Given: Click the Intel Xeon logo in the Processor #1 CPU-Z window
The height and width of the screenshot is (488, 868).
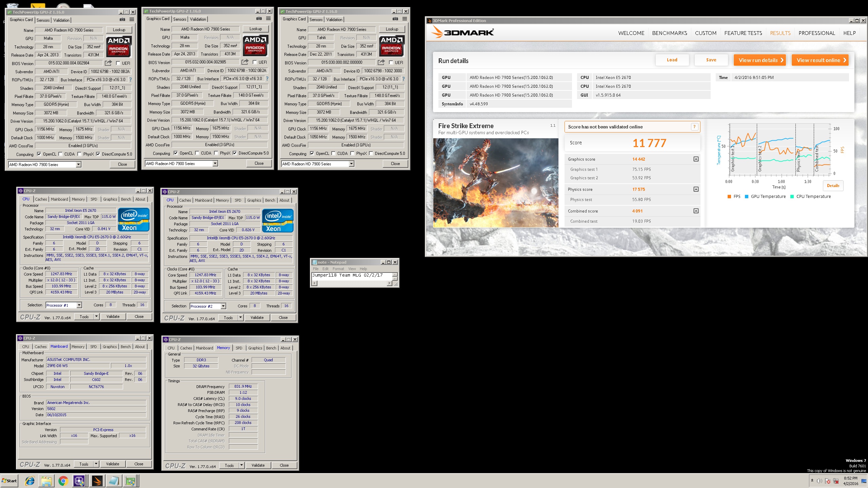Looking at the screenshot, I should pyautogui.click(x=134, y=220).
